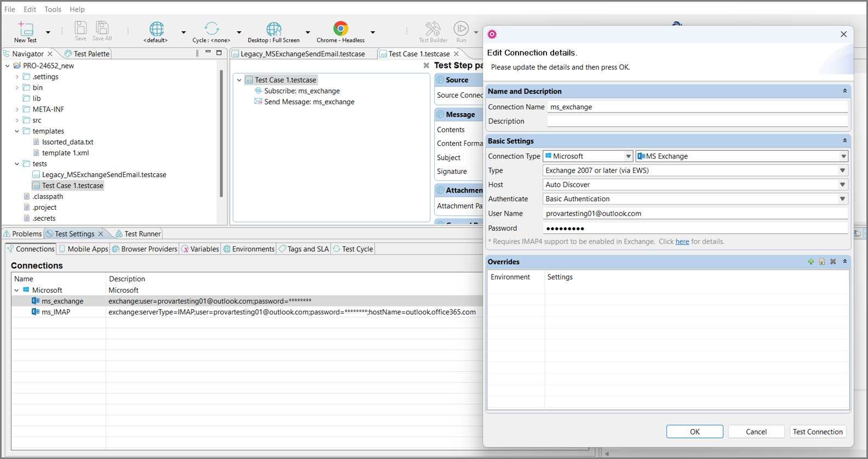Open the New Test dropdown arrow
The width and height of the screenshot is (868, 459).
click(48, 32)
